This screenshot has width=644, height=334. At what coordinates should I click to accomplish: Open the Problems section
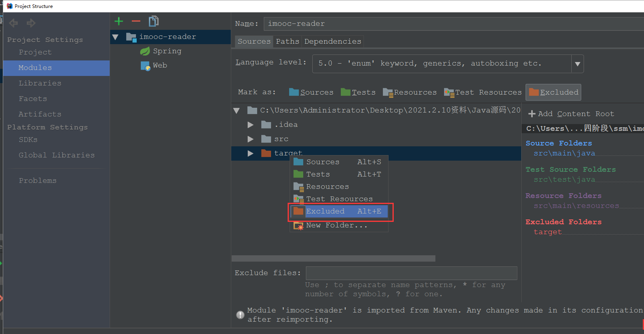tap(37, 181)
